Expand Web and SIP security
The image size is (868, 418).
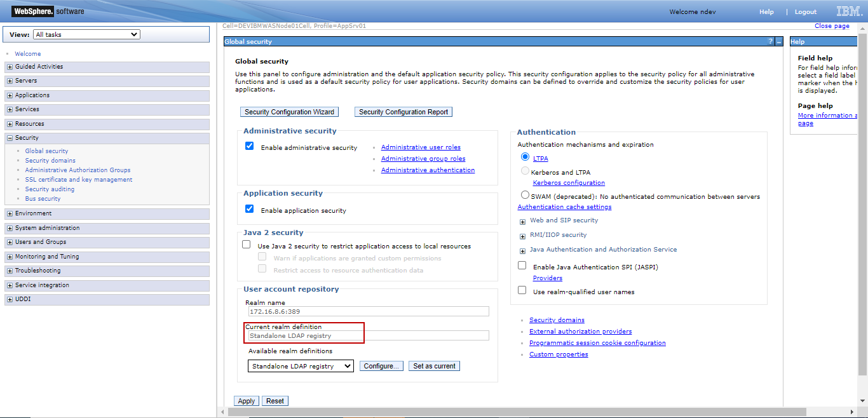point(522,222)
